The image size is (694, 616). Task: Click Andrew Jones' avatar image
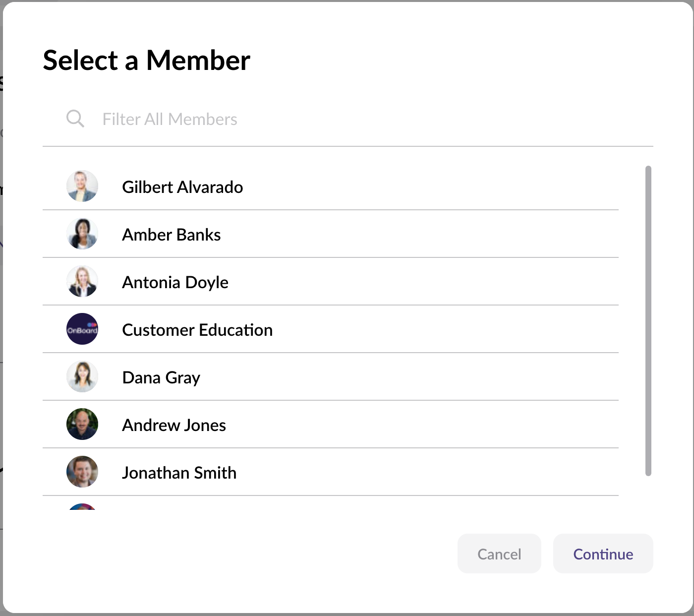82,425
